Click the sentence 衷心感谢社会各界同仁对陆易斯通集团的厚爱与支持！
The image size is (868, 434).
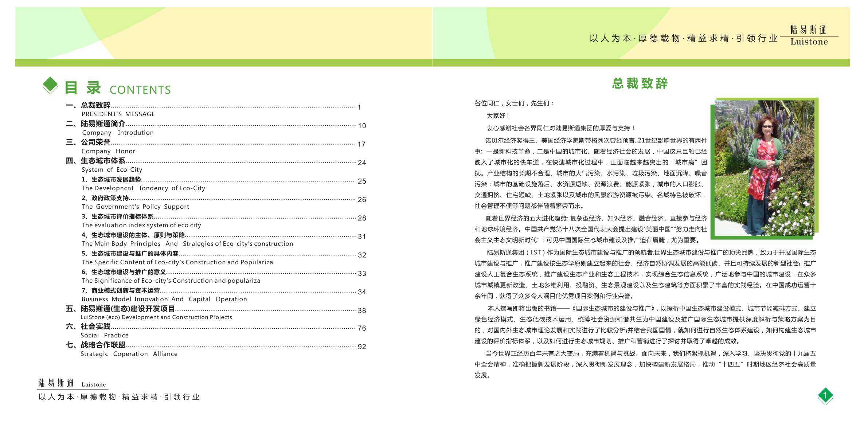click(x=561, y=128)
